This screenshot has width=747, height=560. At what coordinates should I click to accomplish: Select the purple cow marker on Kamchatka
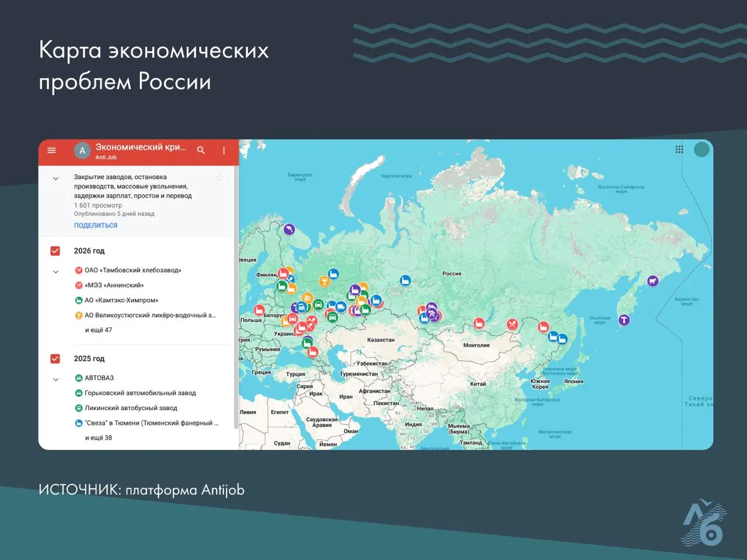[652, 281]
